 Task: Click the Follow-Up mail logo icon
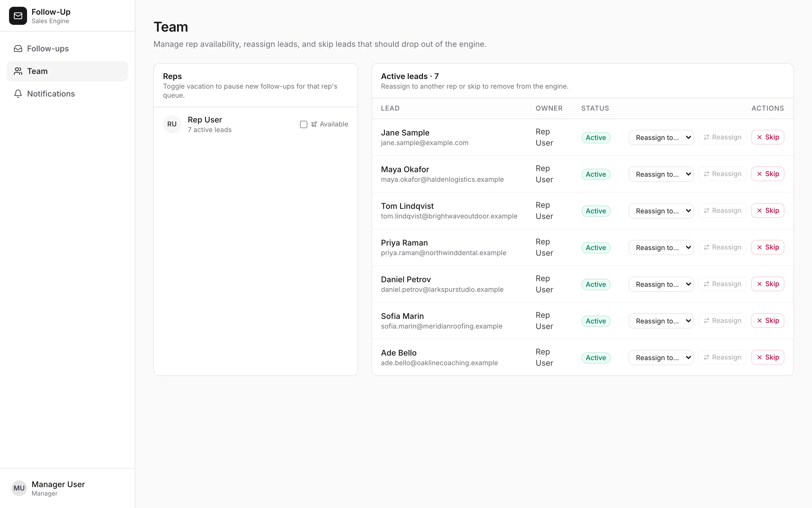point(18,16)
